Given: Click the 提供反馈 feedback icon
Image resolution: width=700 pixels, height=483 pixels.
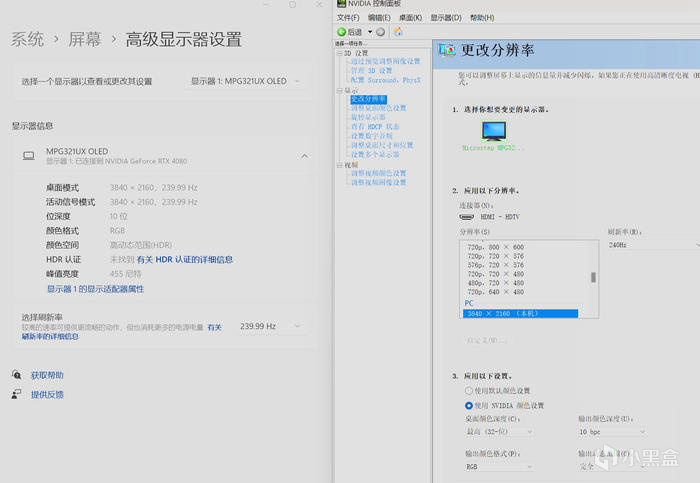Looking at the screenshot, I should coord(17,394).
